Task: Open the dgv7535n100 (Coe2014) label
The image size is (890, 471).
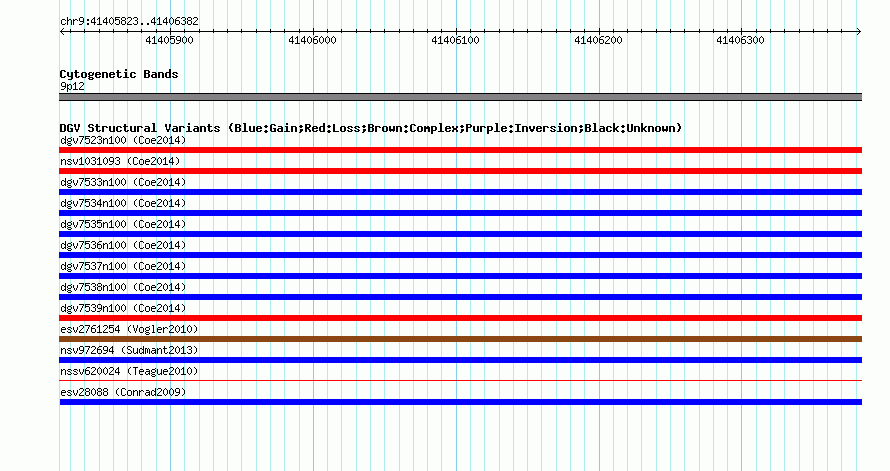Action: [123, 224]
